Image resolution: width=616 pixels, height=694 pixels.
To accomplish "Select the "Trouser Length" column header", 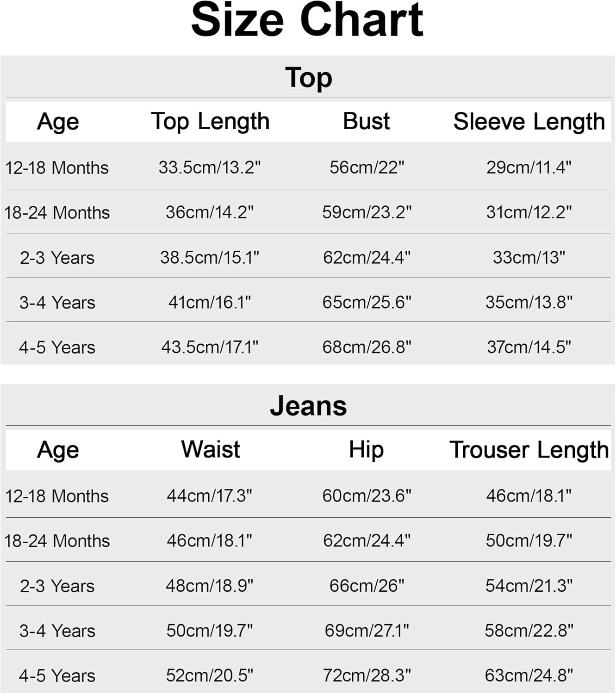I will (529, 450).
